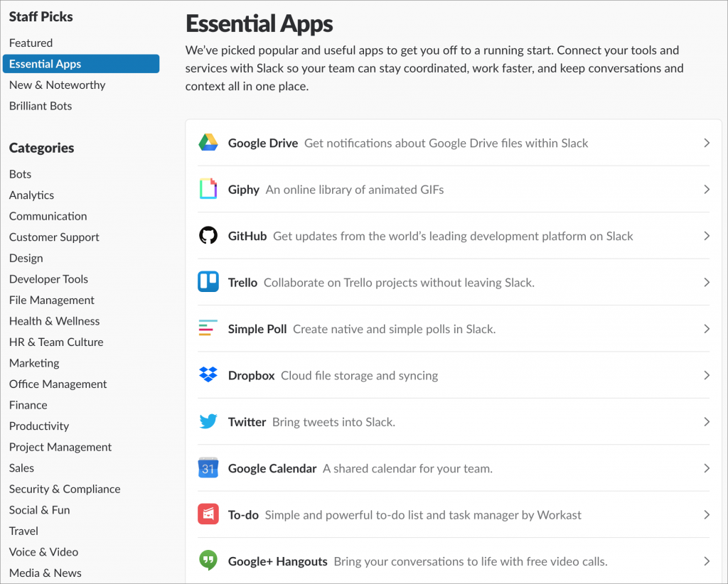Browse the Analytics category
Viewport: 728px width, 584px height.
tap(31, 195)
